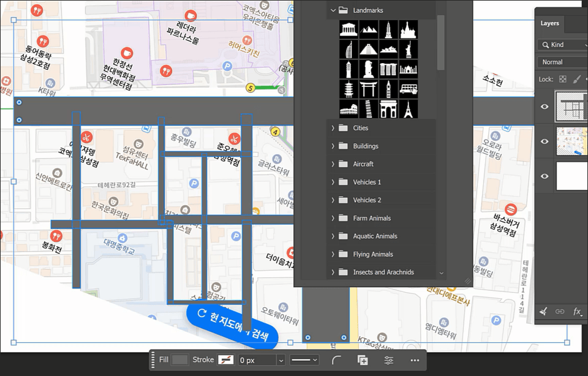Viewport: 588px width, 376px height.
Task: Collapse the Landmarks shape group
Action: [x=333, y=10]
